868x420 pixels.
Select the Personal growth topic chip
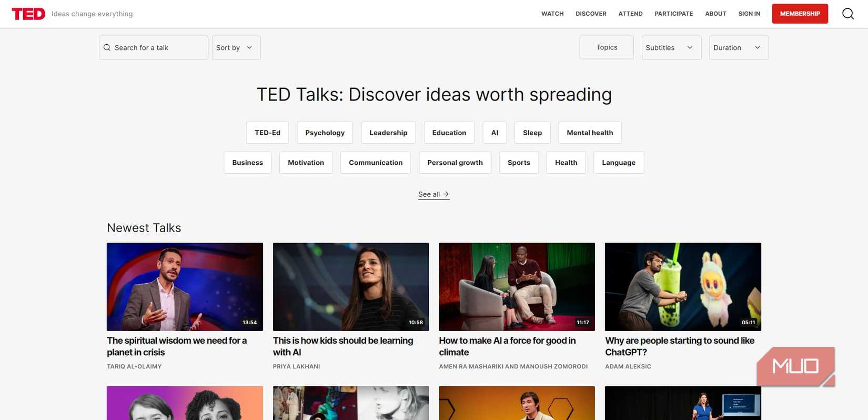tap(455, 163)
